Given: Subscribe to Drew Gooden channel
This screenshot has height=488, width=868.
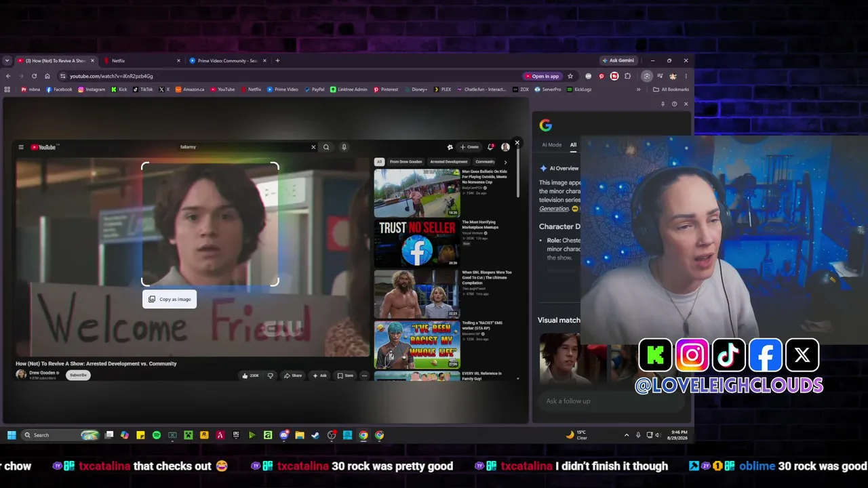Looking at the screenshot, I should pyautogui.click(x=78, y=375).
